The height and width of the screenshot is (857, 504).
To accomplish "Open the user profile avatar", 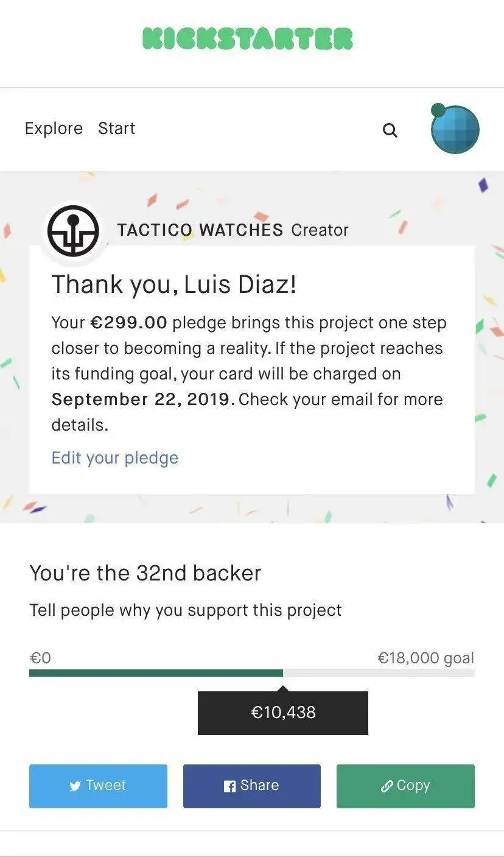I will coord(455,129).
